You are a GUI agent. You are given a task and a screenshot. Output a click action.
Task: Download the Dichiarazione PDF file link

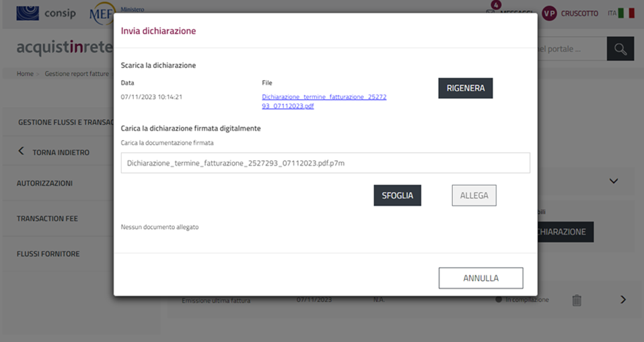(324, 102)
